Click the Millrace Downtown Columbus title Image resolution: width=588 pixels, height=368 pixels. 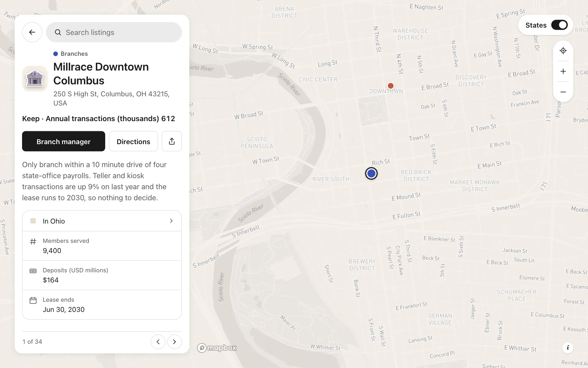[x=101, y=74]
